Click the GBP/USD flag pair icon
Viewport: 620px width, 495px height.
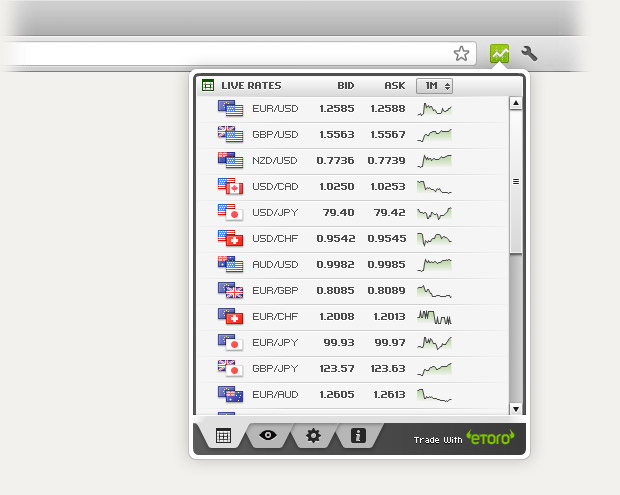tap(231, 134)
